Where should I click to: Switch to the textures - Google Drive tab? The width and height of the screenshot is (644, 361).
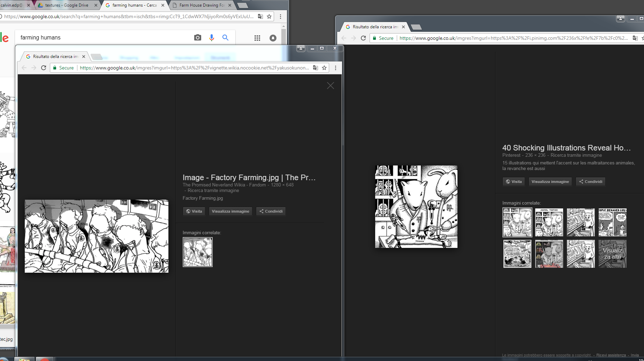coord(67,5)
